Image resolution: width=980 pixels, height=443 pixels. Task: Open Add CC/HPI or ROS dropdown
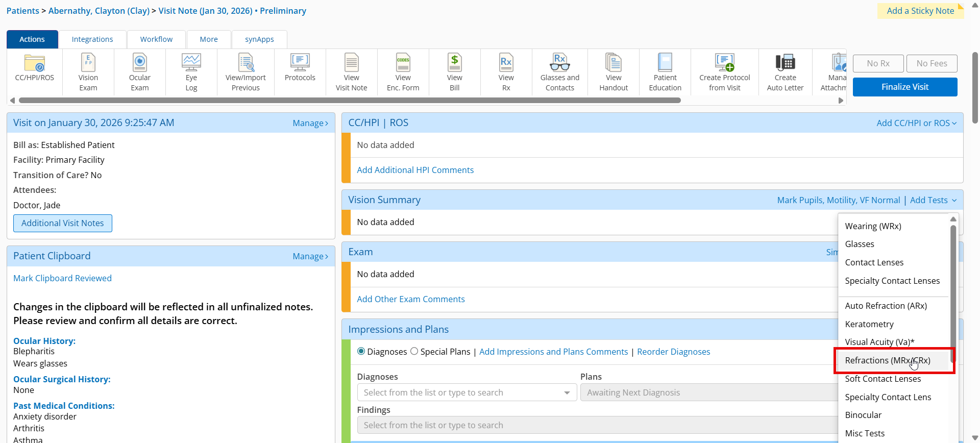[x=916, y=123]
